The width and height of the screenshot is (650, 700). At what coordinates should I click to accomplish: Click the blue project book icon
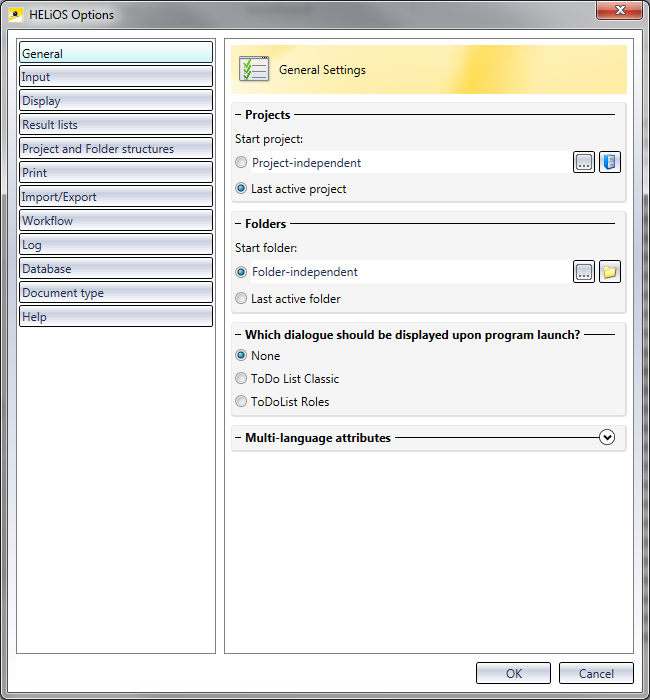[x=609, y=162]
